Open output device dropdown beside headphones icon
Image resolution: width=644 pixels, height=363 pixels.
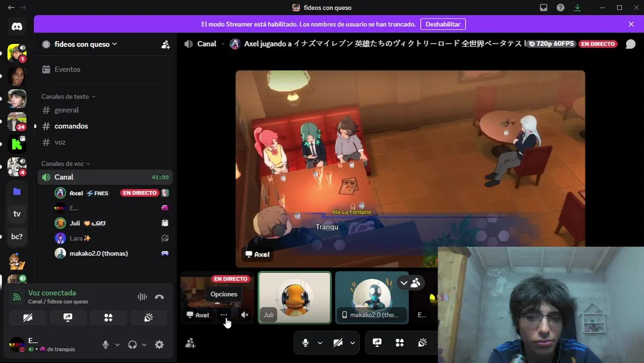click(x=144, y=345)
